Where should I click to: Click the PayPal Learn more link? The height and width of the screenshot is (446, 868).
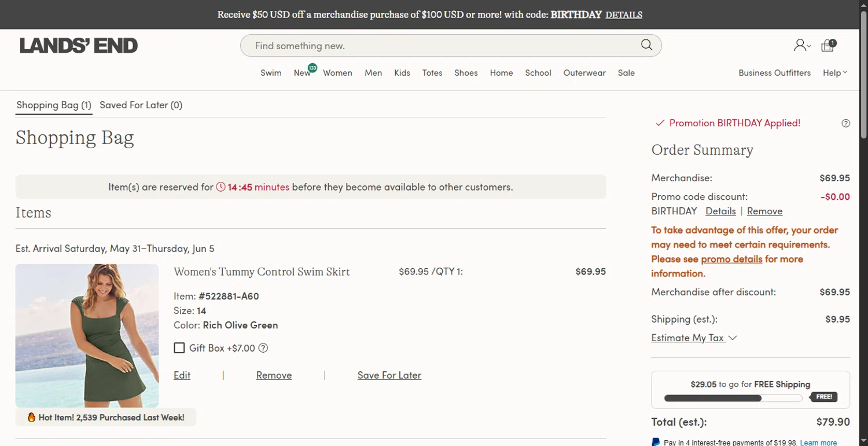818,443
